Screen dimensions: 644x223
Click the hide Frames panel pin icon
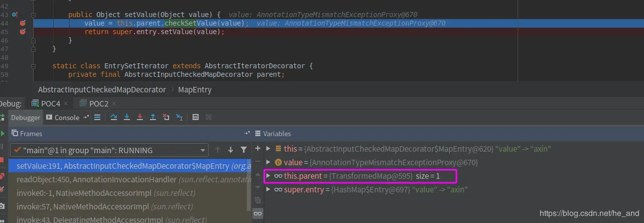pos(246,134)
